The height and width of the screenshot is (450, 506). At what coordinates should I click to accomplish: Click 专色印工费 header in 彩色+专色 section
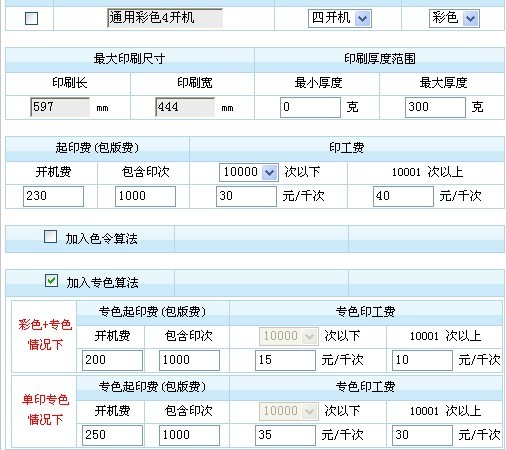365,312
